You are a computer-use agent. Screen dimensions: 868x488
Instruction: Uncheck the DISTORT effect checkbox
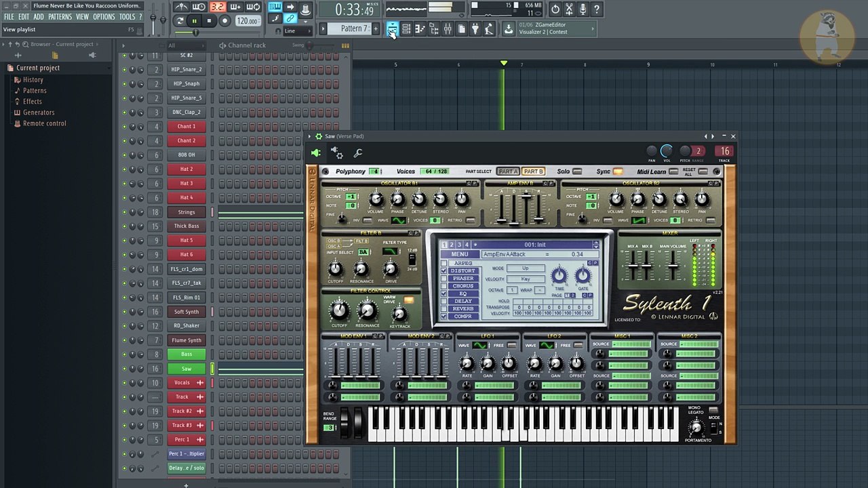click(x=443, y=270)
